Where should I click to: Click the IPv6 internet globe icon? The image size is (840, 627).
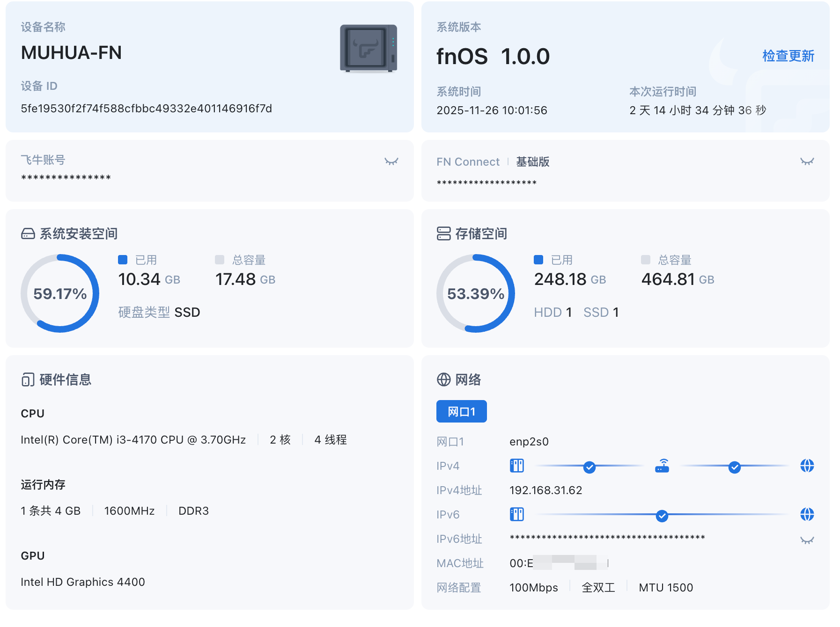point(807,514)
